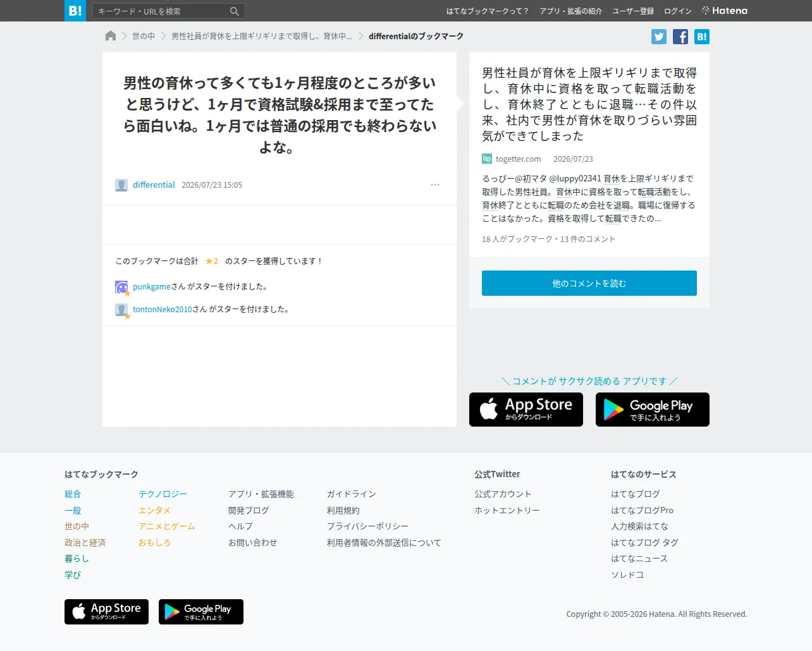
Task: Click 世の中 breadcrumb link
Action: [144, 36]
